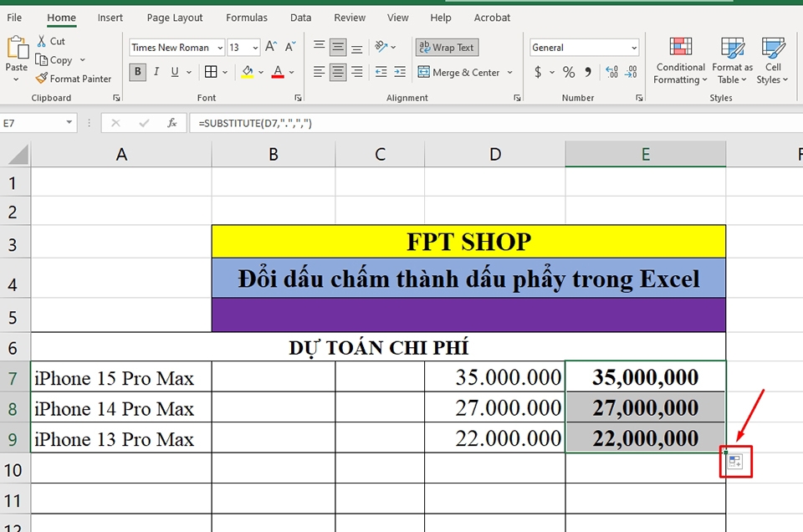Expand the Name Box dropdown arrow
803x532 pixels.
[69, 123]
